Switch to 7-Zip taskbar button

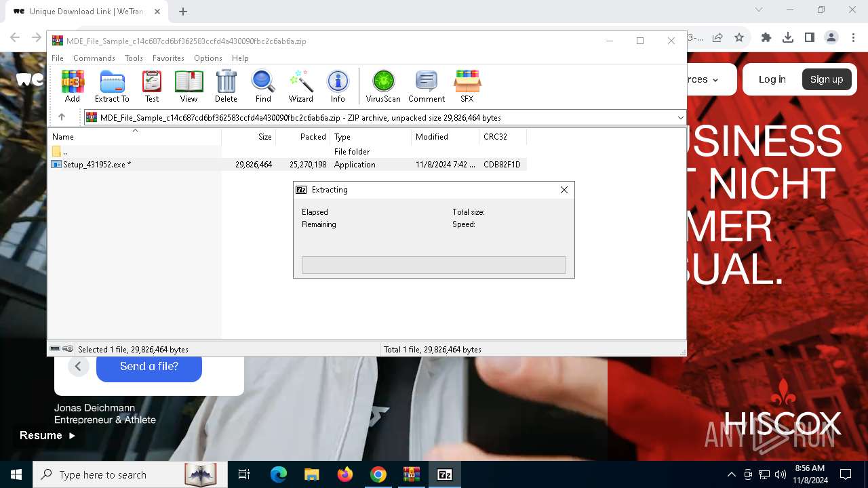pos(445,474)
